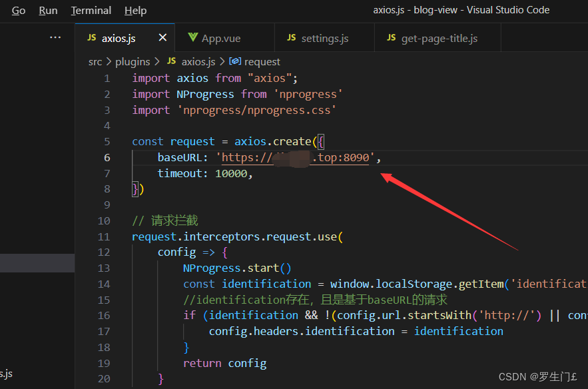The height and width of the screenshot is (389, 588).
Task: Select the plugins breadcrumb segment
Action: 133,62
